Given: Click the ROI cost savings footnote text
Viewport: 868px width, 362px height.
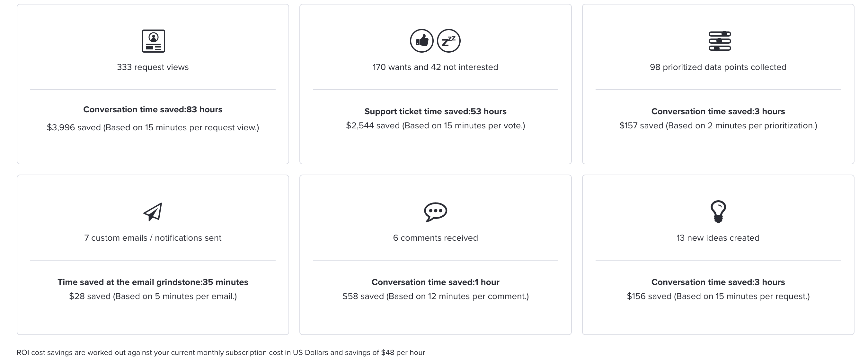Looking at the screenshot, I should point(221,353).
